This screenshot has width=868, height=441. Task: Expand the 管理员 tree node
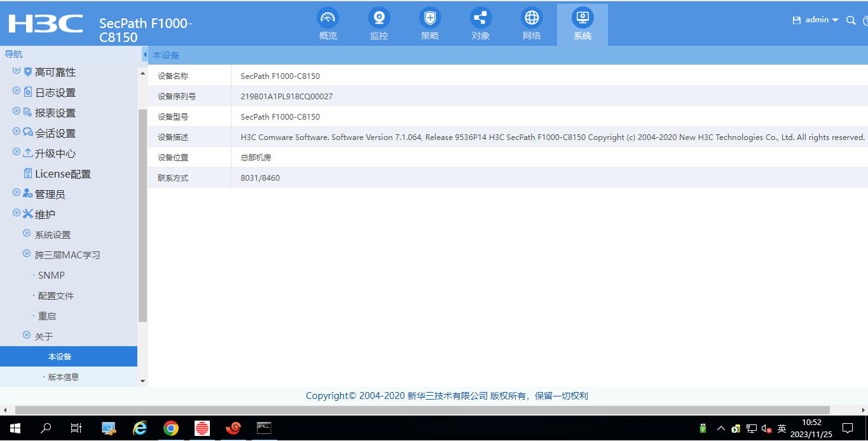17,193
